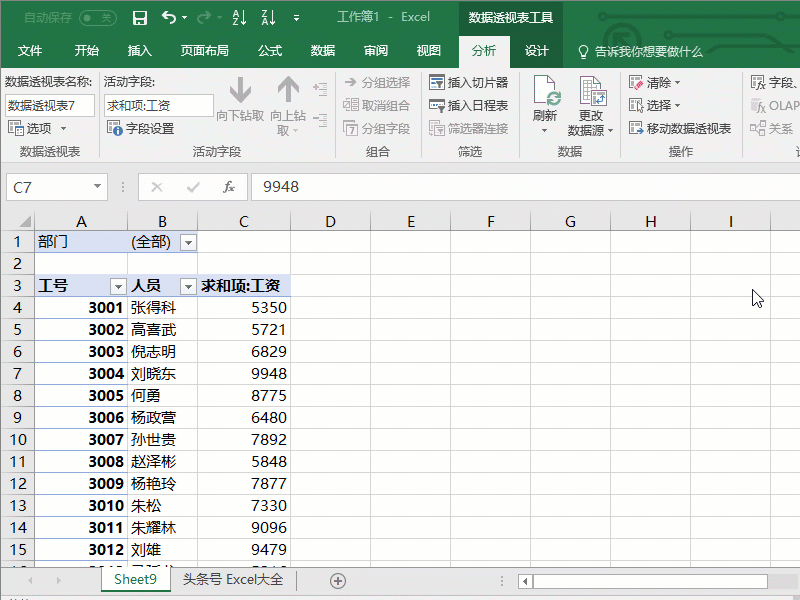Select cell 求和项:工资 header
This screenshot has width=800, height=600.
tap(244, 286)
